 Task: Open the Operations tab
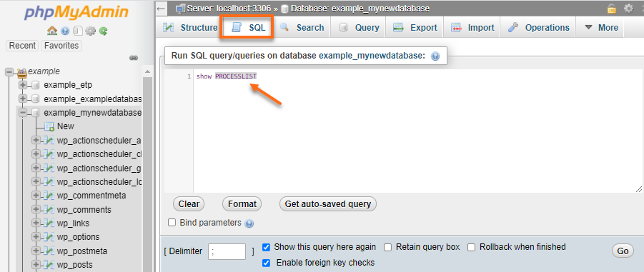pos(538,28)
